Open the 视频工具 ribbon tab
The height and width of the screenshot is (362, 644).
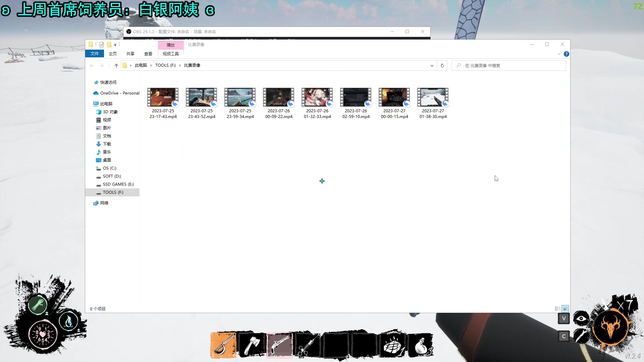pyautogui.click(x=171, y=54)
